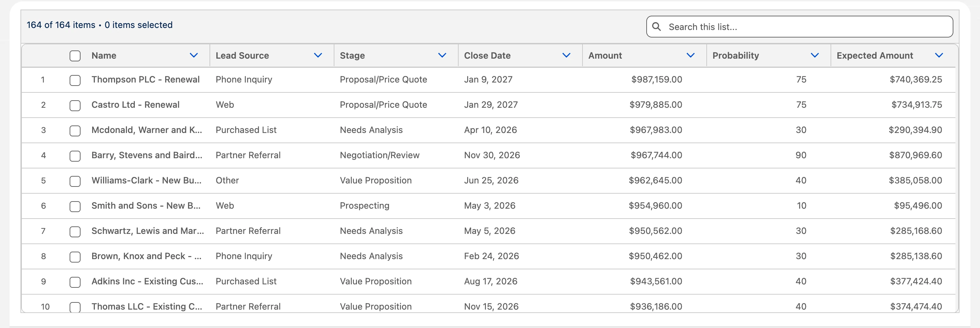The width and height of the screenshot is (980, 328).
Task: Open Barry, Stevens and Baird... opportunity
Action: coord(147,155)
